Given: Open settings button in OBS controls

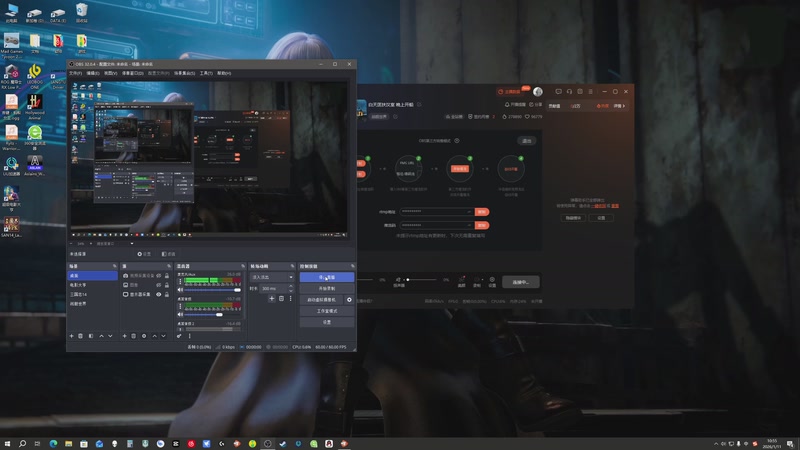Looking at the screenshot, I should coord(327,322).
